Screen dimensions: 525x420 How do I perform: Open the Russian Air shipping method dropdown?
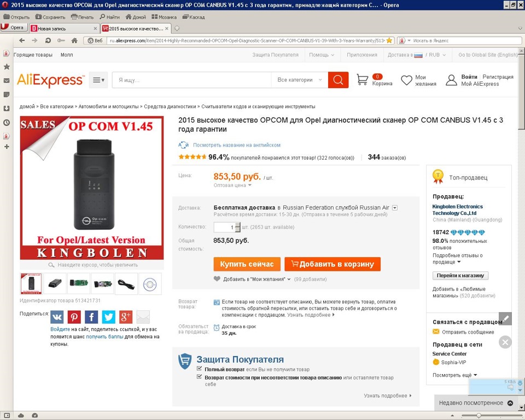395,208
